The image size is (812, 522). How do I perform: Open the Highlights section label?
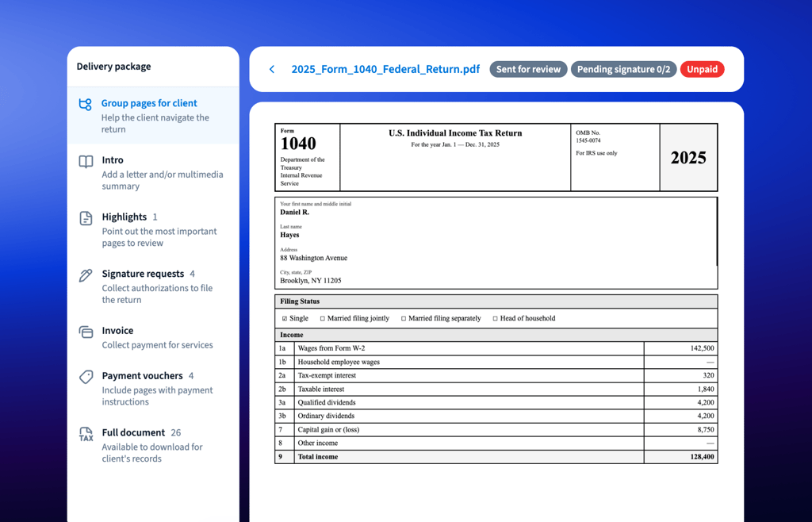click(x=124, y=217)
